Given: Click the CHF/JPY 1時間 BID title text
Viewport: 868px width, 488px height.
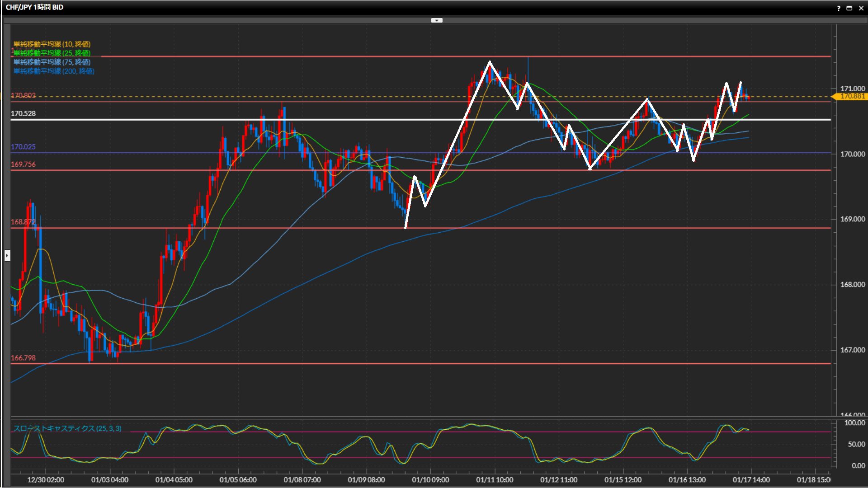Looking at the screenshot, I should 34,7.
